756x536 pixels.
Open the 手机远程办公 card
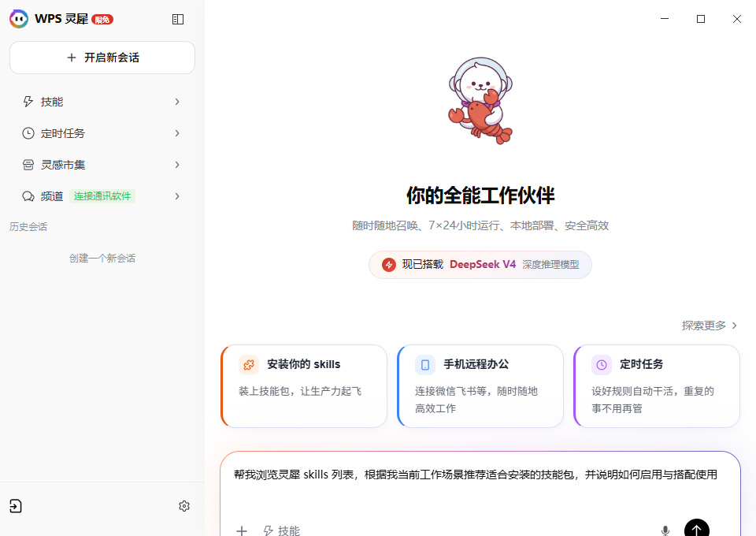coord(480,386)
